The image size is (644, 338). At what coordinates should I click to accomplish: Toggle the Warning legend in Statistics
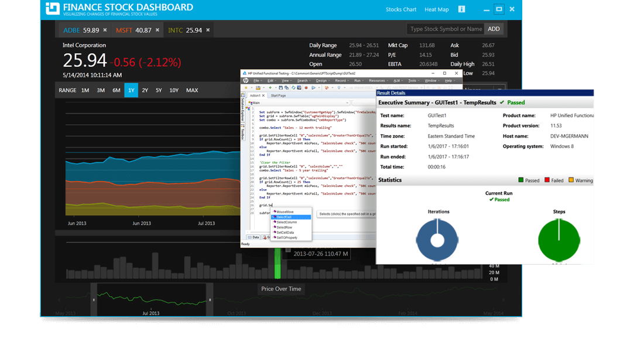tap(580, 180)
